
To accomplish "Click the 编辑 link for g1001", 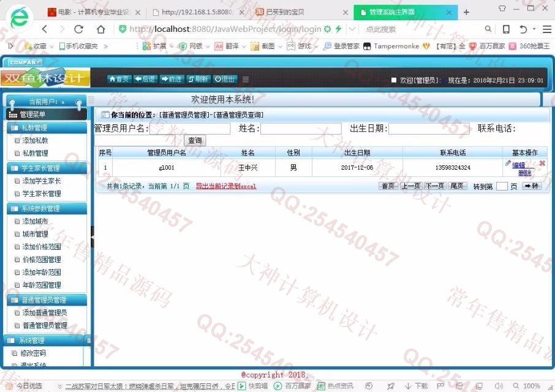I will pos(518,165).
